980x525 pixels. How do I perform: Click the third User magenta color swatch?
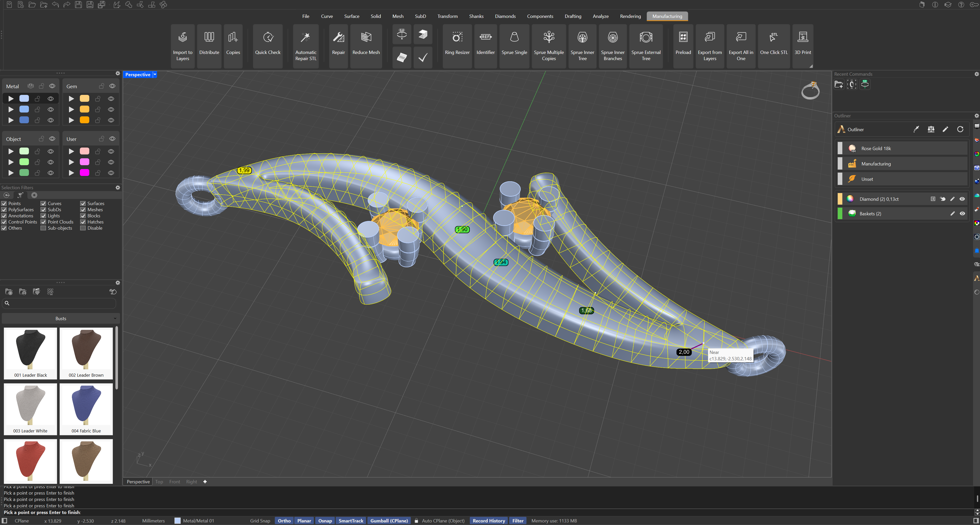[84, 173]
